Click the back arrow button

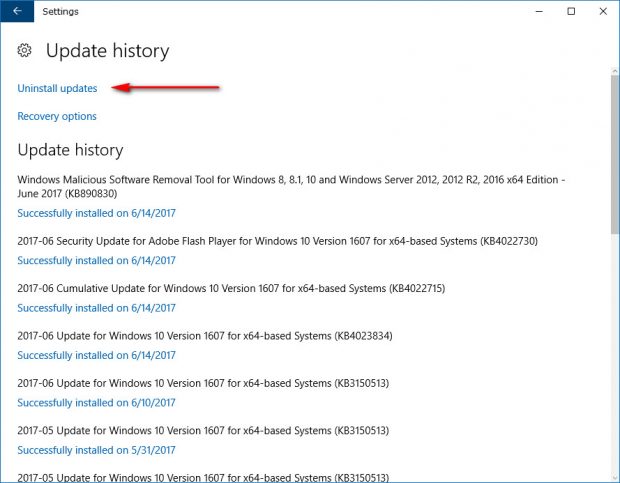17,11
